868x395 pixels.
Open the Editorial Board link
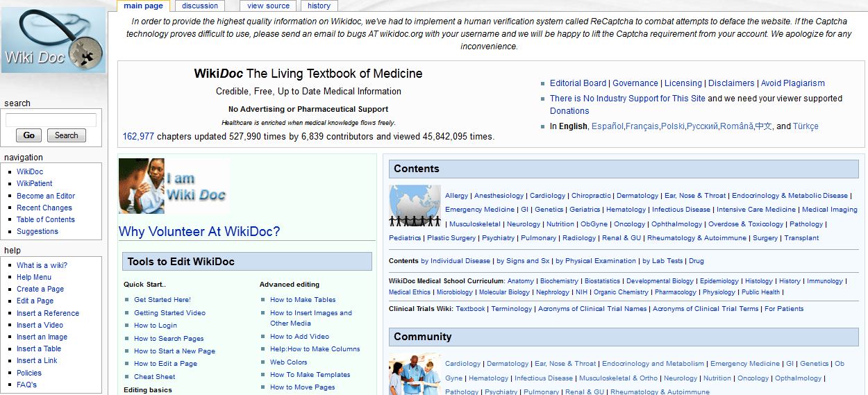[578, 83]
